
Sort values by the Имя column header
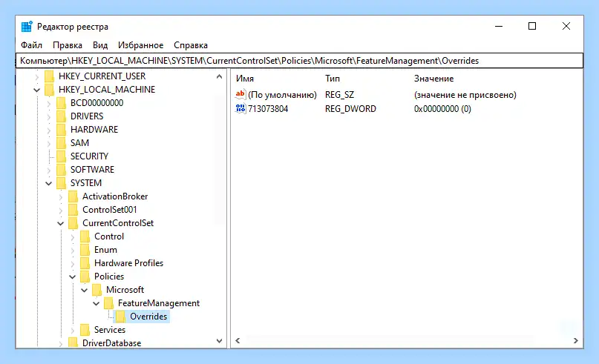click(245, 79)
